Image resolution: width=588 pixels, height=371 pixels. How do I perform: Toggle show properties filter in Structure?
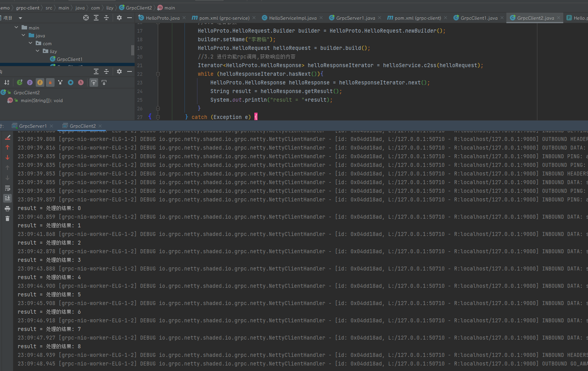30,82
